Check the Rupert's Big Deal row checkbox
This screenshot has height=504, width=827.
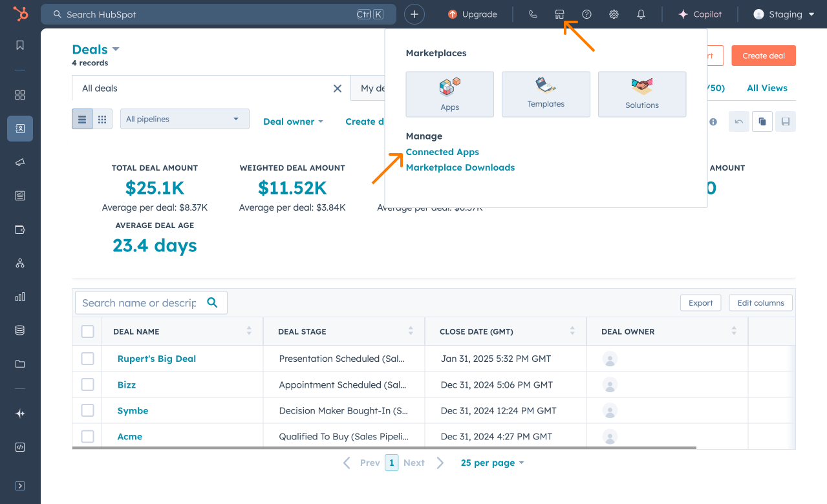pos(88,359)
